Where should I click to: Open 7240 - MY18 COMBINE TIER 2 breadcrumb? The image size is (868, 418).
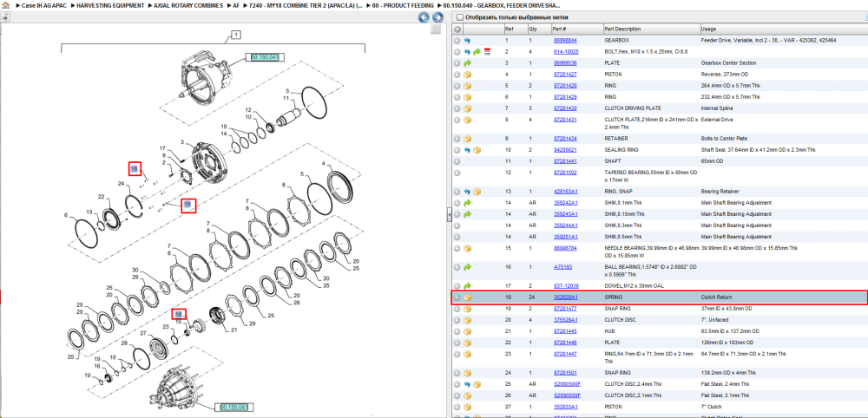tap(306, 5)
